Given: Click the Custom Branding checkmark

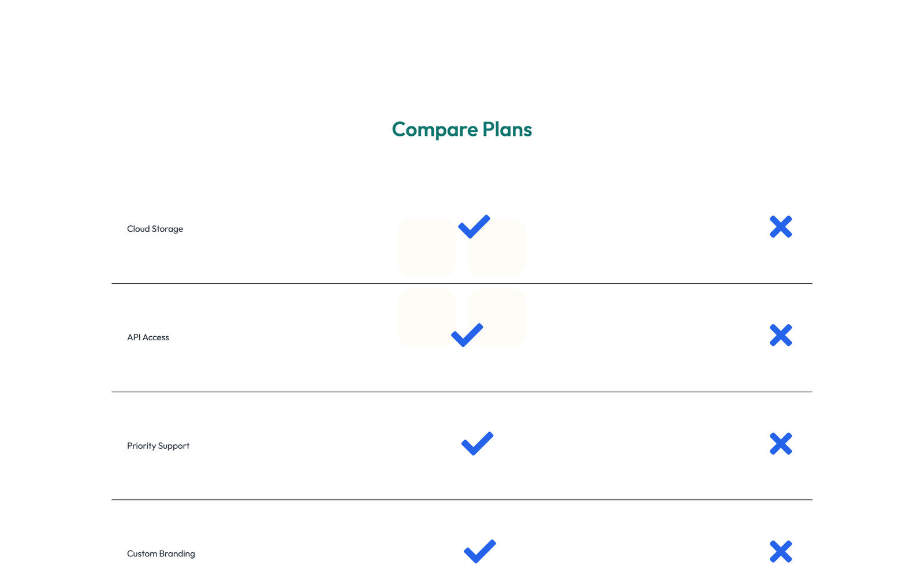Looking at the screenshot, I should [x=479, y=549].
